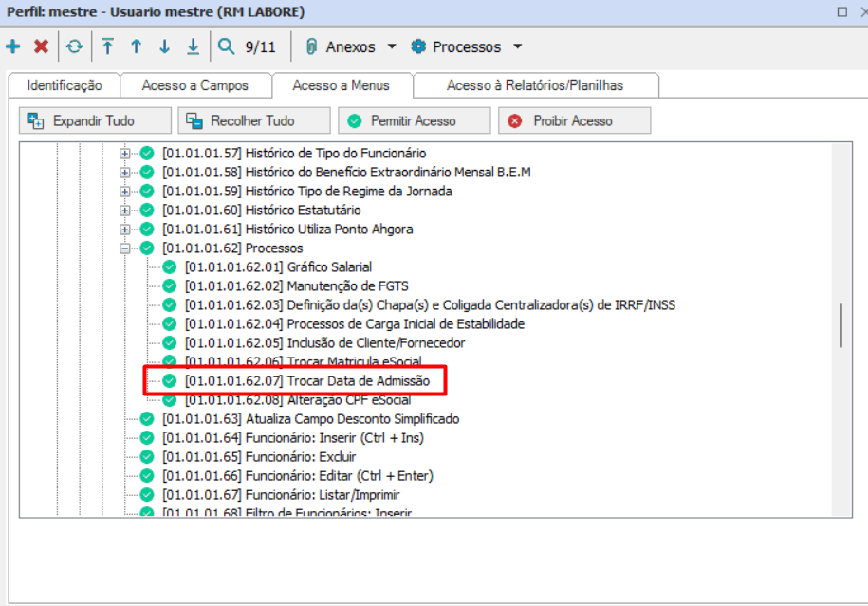Screen dimensions: 868x606
Task: Go to previous record up arrow
Action: tap(137, 46)
